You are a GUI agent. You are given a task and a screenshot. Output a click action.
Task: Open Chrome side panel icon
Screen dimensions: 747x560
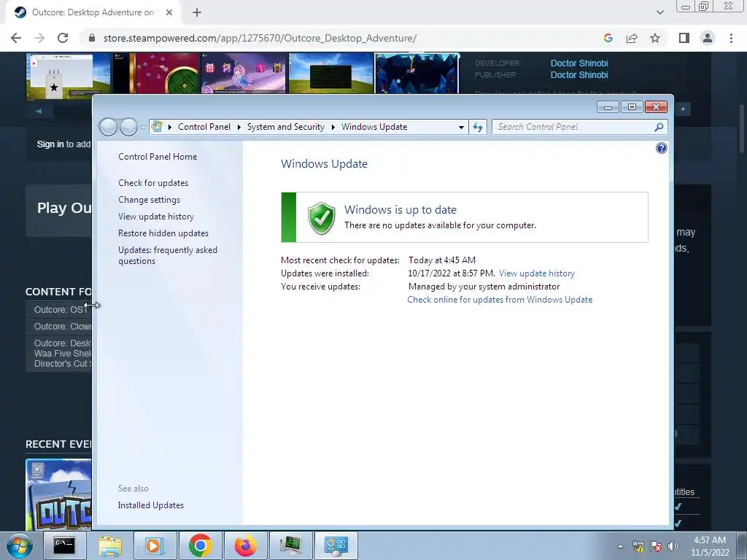[684, 38]
